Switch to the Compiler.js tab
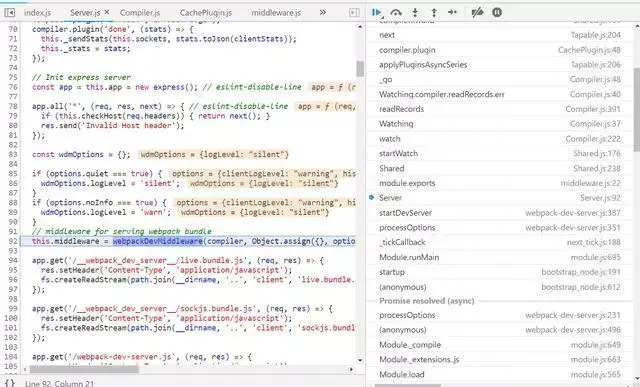The height and width of the screenshot is (387, 640). (140, 13)
